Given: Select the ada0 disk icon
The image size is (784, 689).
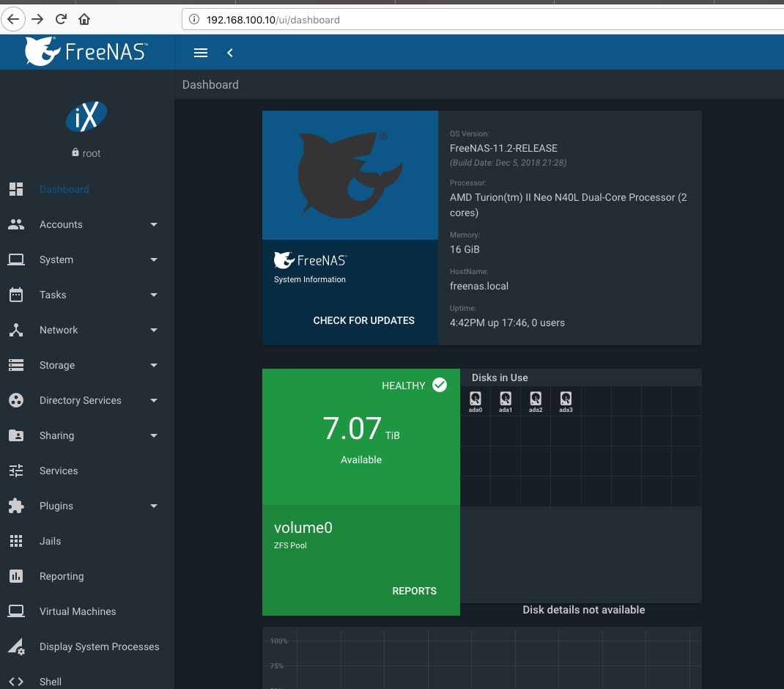Looking at the screenshot, I should (x=476, y=401).
